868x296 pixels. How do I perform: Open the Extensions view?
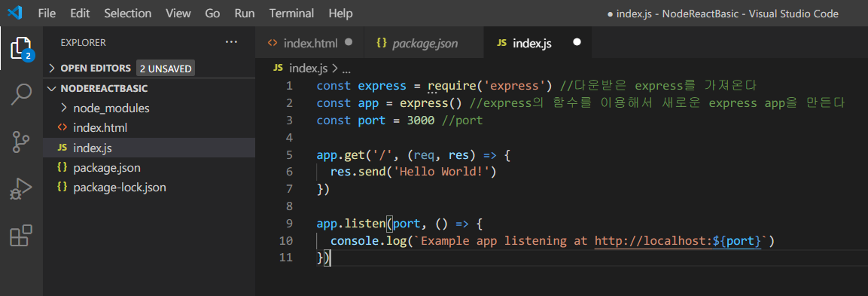tap(22, 236)
